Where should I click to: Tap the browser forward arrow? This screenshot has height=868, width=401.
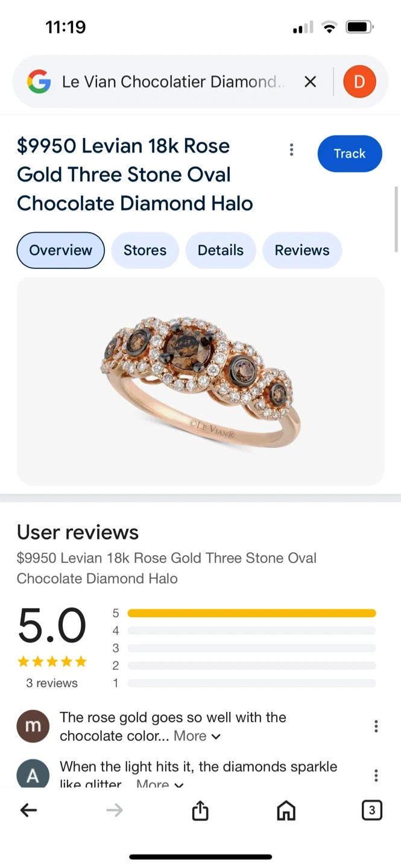[114, 811]
